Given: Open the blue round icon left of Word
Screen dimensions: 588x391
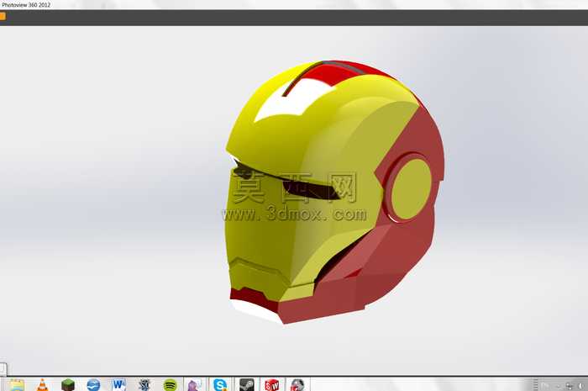Looking at the screenshot, I should (93, 385).
